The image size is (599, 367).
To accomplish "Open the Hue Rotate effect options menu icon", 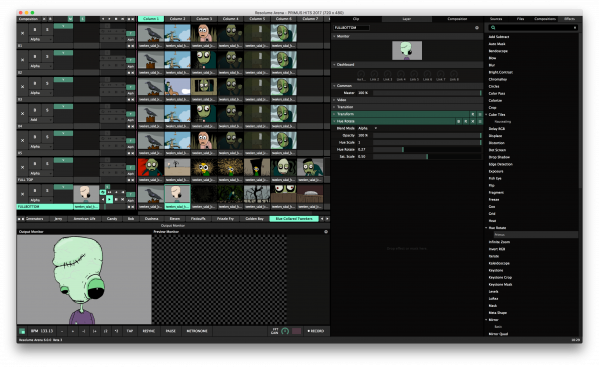I will coord(480,121).
